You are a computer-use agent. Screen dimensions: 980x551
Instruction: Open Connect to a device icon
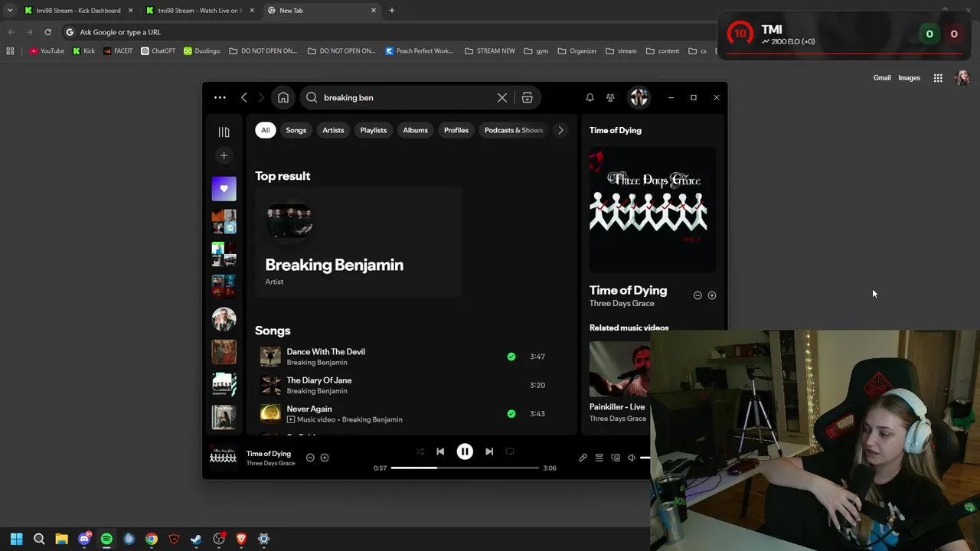[x=616, y=458]
